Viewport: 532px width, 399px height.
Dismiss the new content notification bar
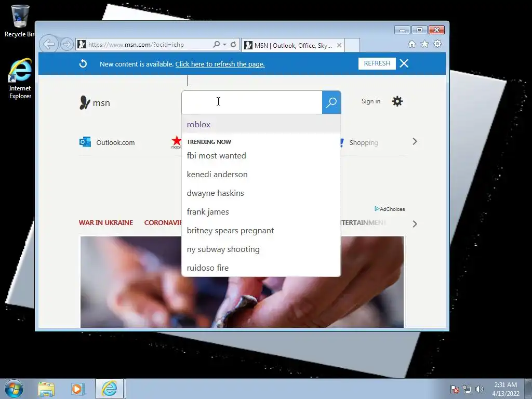[404, 63]
